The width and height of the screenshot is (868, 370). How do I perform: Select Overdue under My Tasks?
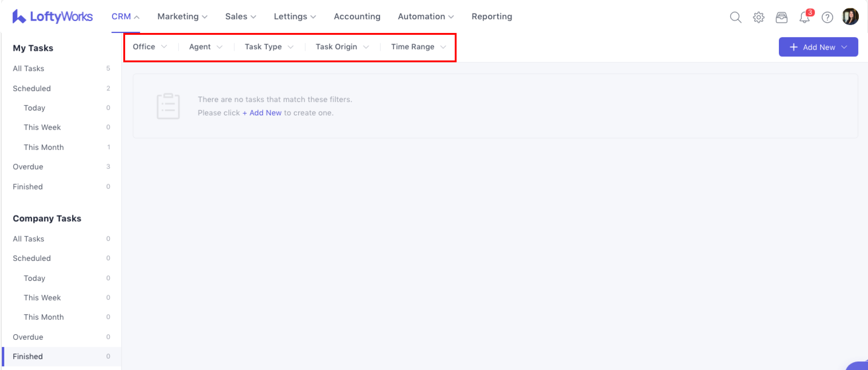[x=28, y=167]
